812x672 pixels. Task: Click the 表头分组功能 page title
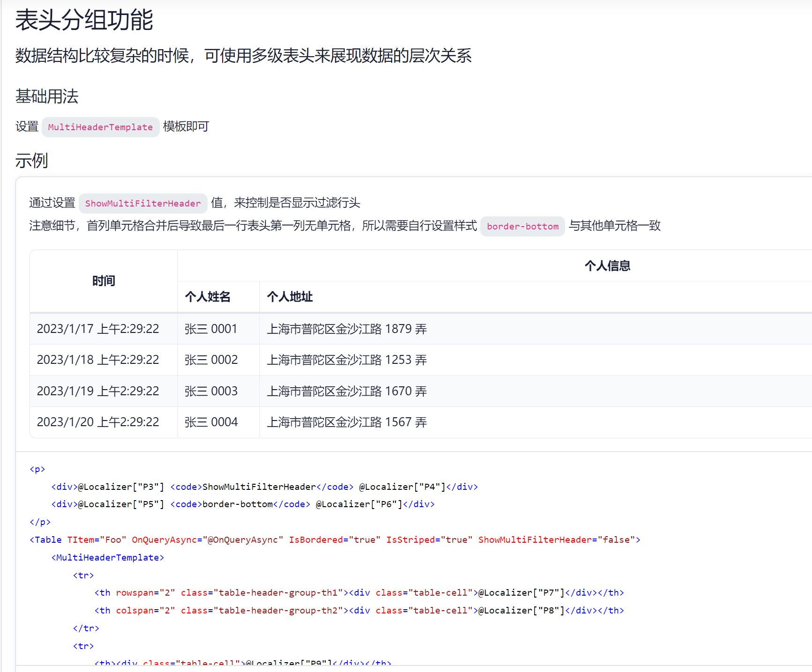[x=84, y=20]
